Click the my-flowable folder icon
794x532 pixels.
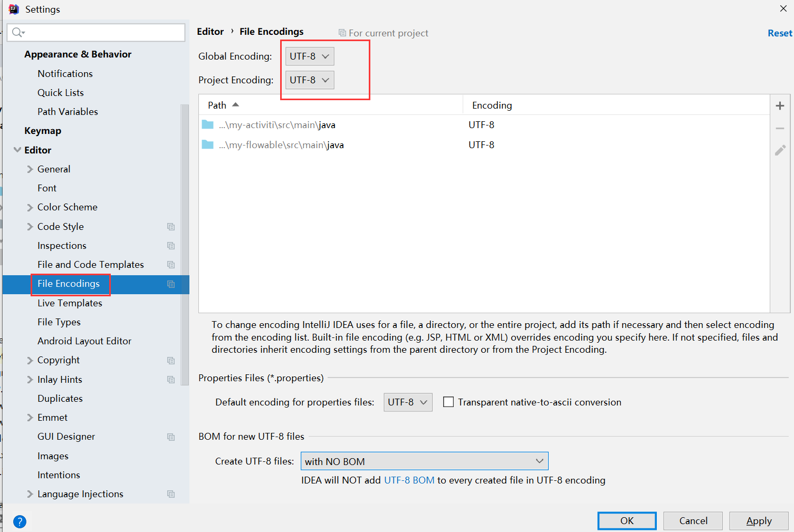click(208, 144)
